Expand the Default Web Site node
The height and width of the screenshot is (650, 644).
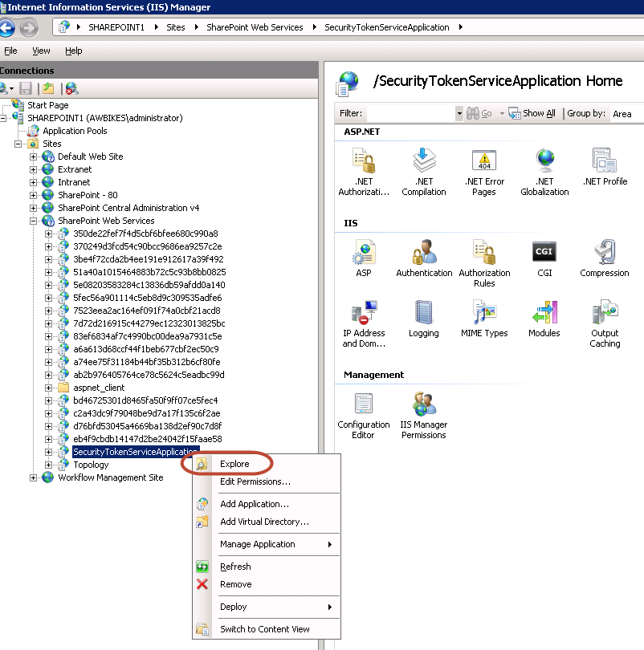(33, 156)
